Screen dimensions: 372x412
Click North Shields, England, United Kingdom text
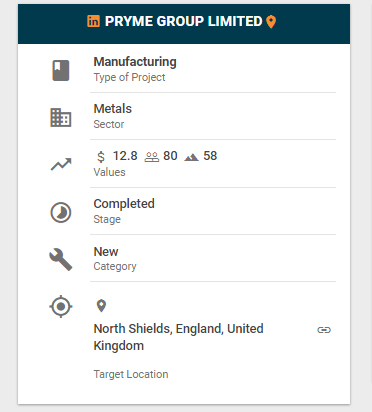(x=179, y=337)
